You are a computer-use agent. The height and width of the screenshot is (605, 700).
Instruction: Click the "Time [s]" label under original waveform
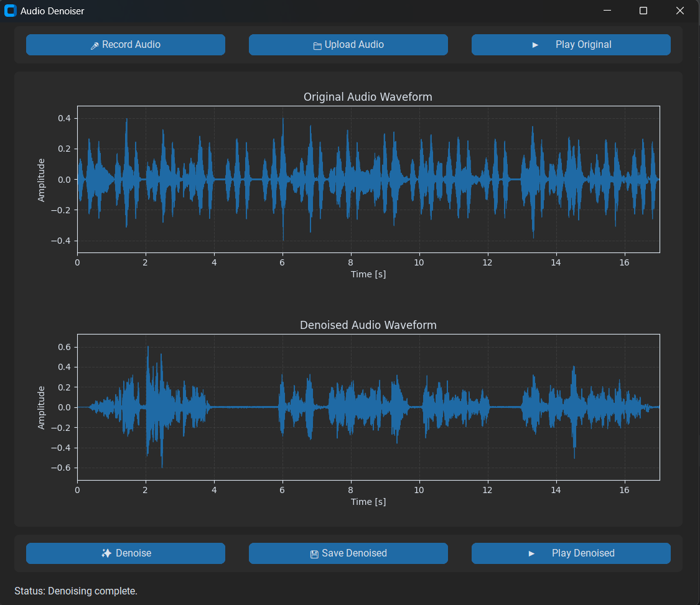(368, 274)
